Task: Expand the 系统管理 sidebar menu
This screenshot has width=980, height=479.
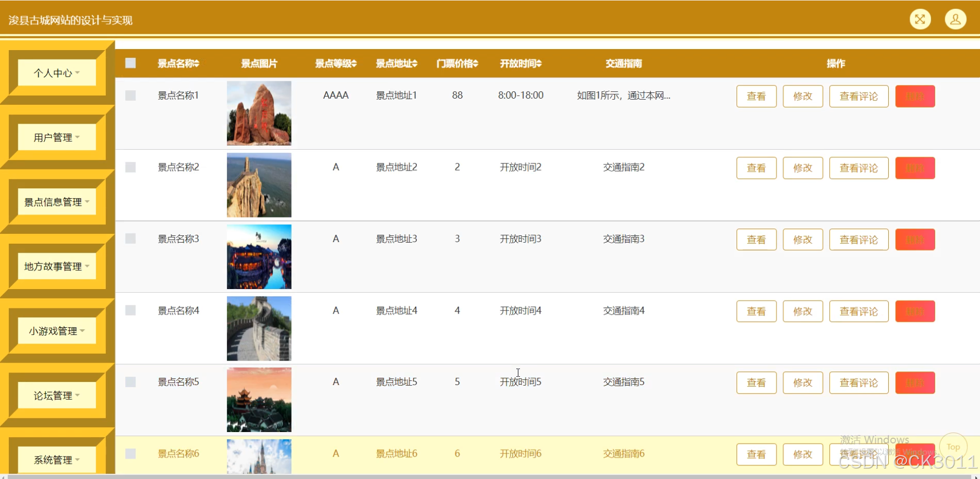Action: pyautogui.click(x=57, y=460)
